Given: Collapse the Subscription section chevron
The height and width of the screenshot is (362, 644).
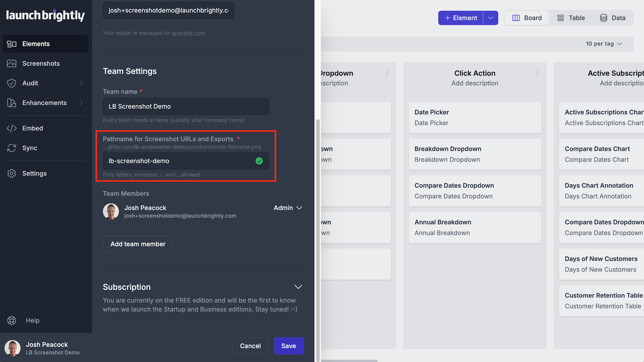Looking at the screenshot, I should pyautogui.click(x=298, y=287).
